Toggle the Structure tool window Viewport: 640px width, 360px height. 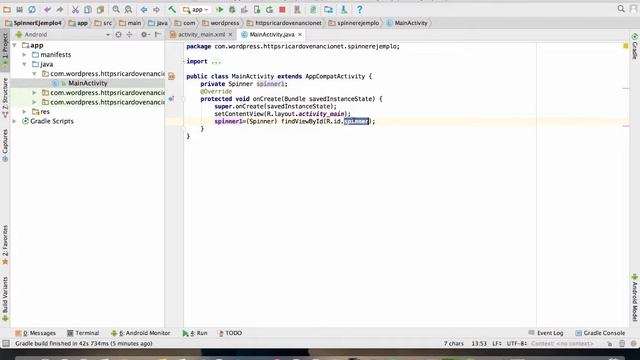tap(5, 98)
